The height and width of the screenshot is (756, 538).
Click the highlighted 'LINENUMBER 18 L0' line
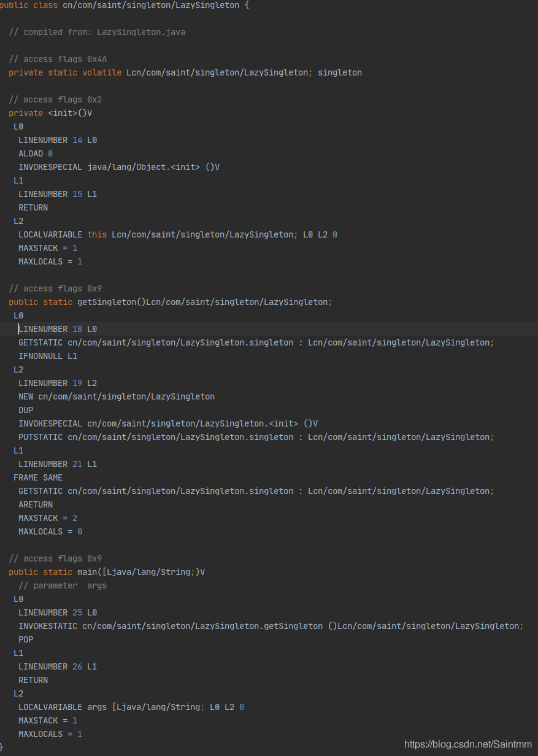58,329
